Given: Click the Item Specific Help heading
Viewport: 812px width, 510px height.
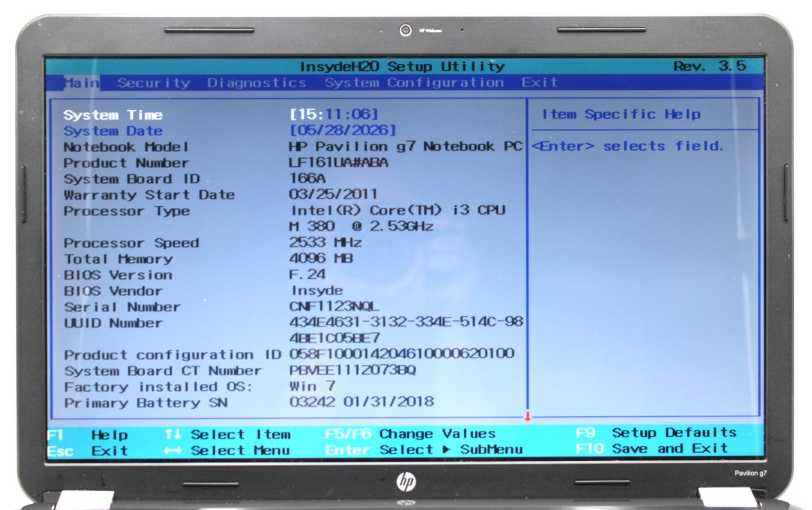Looking at the screenshot, I should coord(621,114).
